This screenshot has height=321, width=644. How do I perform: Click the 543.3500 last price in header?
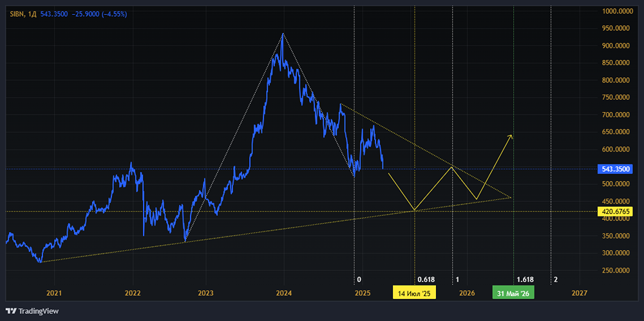point(55,14)
